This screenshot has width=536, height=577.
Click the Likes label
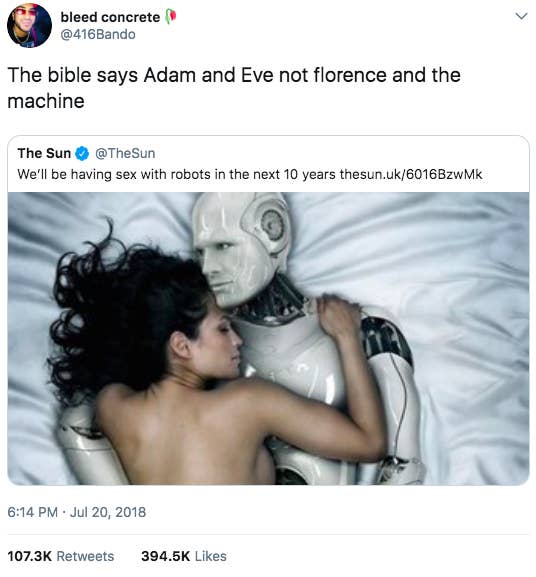210,556
